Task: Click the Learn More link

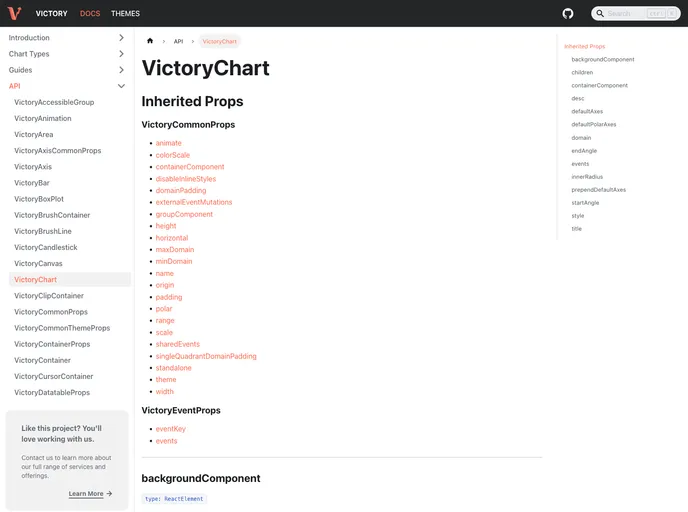Action: [x=86, y=494]
